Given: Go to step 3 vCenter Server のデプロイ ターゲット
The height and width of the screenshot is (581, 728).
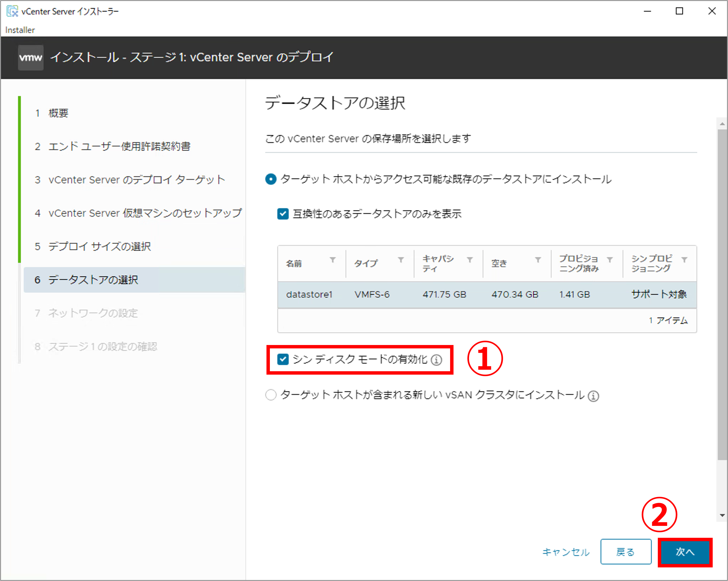Looking at the screenshot, I should (x=130, y=180).
